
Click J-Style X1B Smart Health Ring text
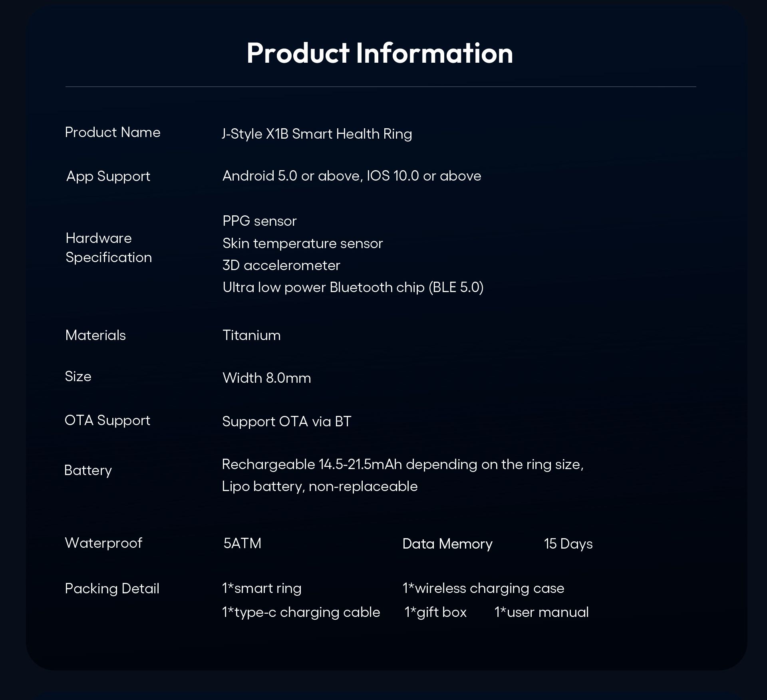(317, 134)
